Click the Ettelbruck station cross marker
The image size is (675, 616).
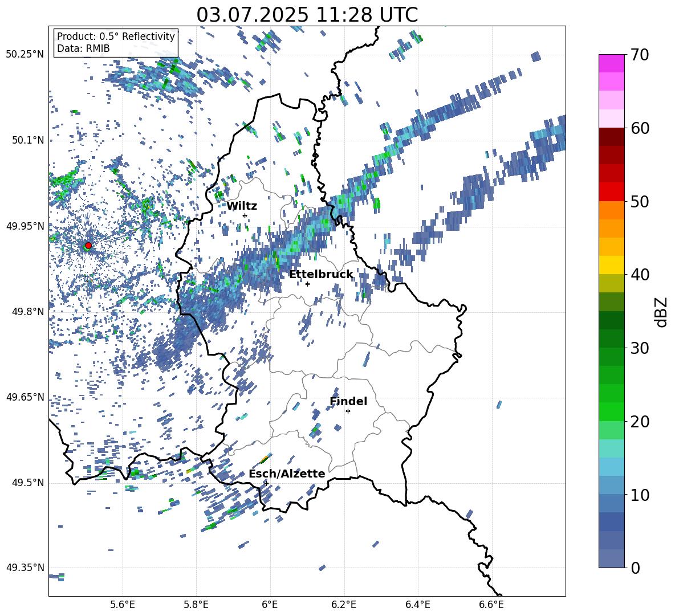coord(307,284)
